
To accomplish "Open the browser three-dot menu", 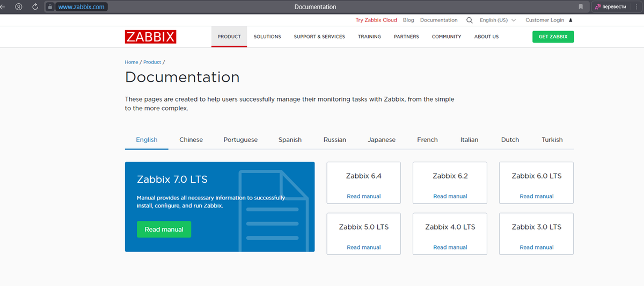I will tap(635, 7).
